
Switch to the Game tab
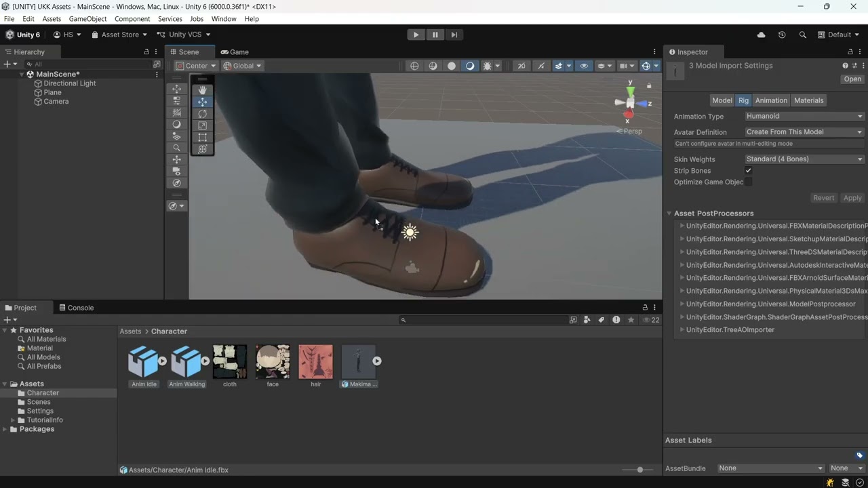coord(235,52)
